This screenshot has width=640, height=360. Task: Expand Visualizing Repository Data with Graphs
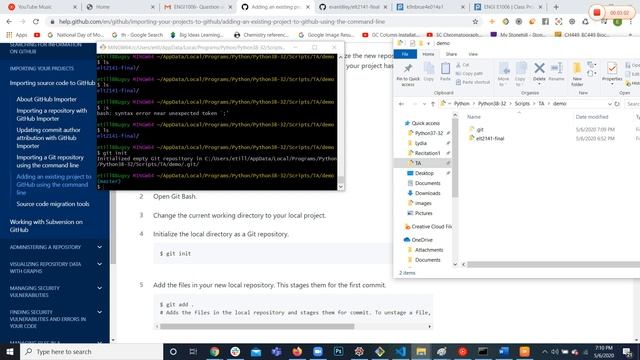(100, 264)
